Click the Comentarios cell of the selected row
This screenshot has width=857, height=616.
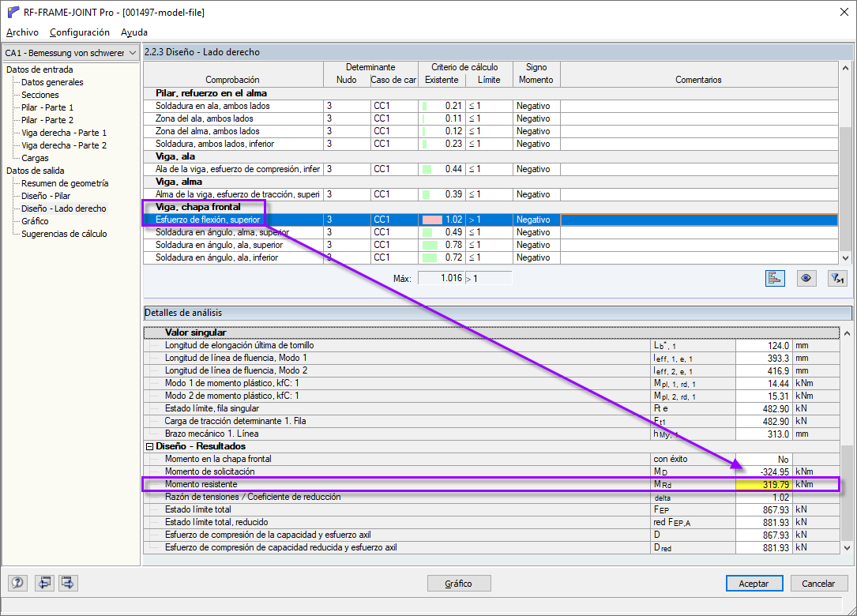tap(699, 220)
